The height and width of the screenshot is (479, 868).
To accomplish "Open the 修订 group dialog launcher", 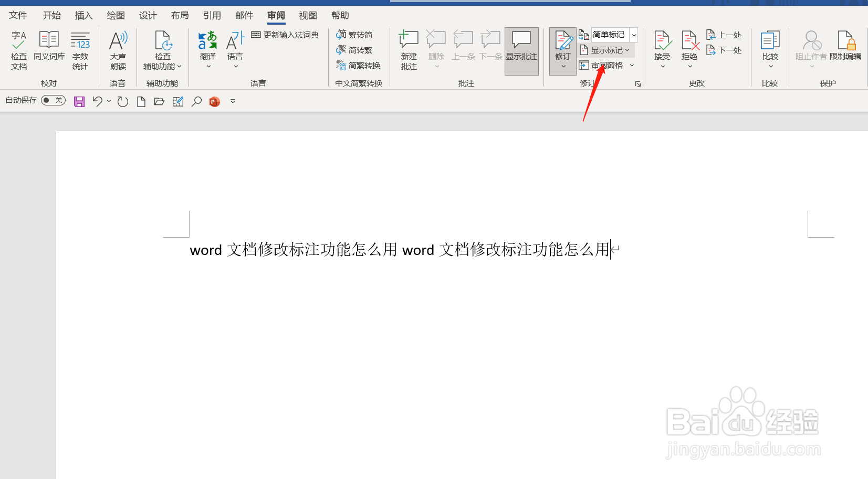I will tap(638, 84).
